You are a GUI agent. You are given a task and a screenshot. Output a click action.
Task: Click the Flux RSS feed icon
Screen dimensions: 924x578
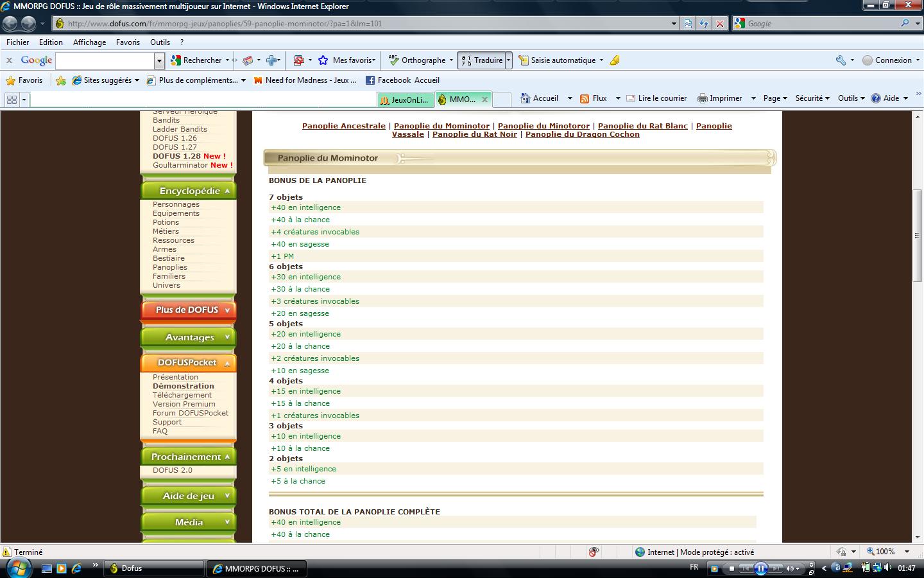coord(585,98)
